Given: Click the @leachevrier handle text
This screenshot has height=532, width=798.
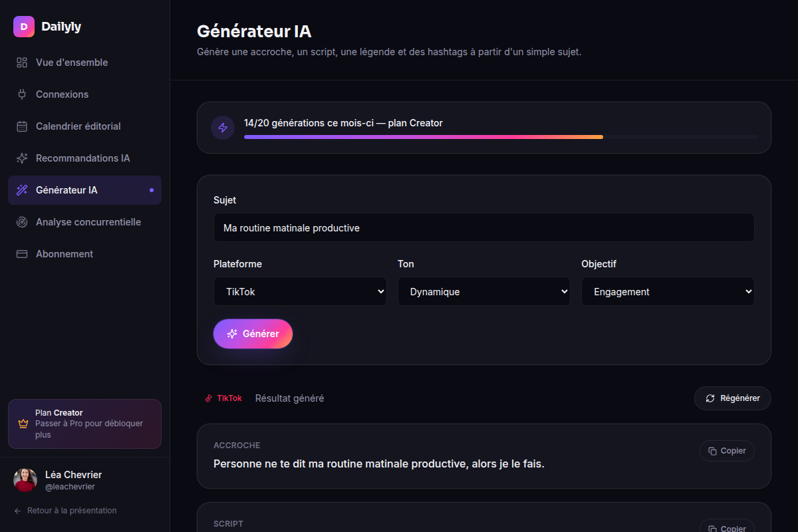Looking at the screenshot, I should pyautogui.click(x=70, y=487).
